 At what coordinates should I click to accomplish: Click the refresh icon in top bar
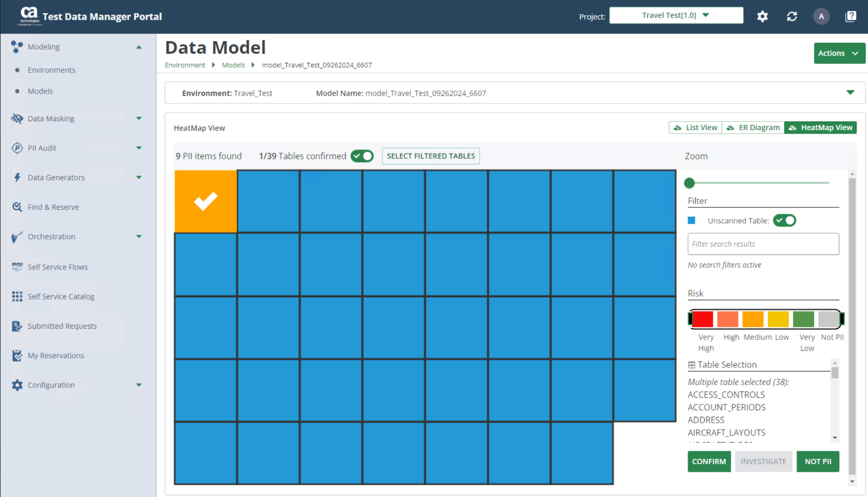click(792, 16)
